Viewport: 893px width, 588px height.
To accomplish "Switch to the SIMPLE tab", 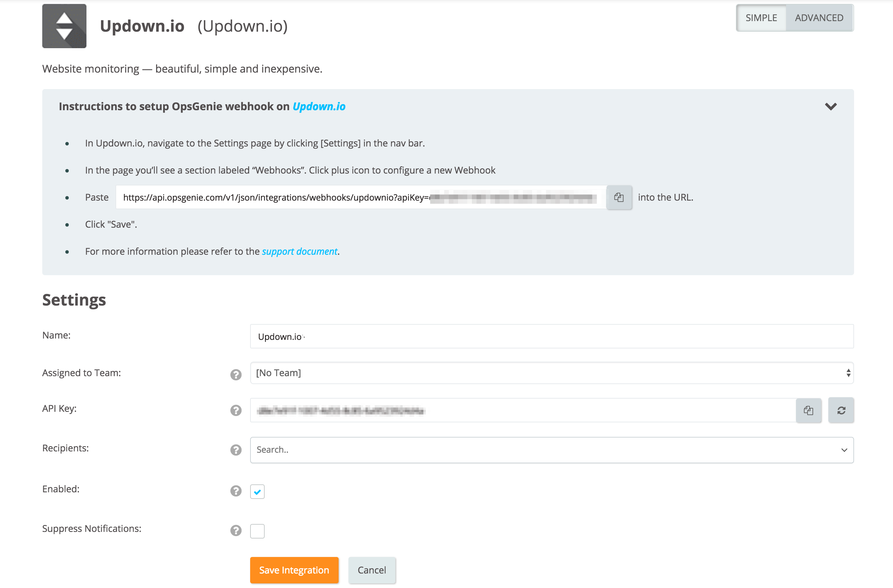I will [761, 18].
